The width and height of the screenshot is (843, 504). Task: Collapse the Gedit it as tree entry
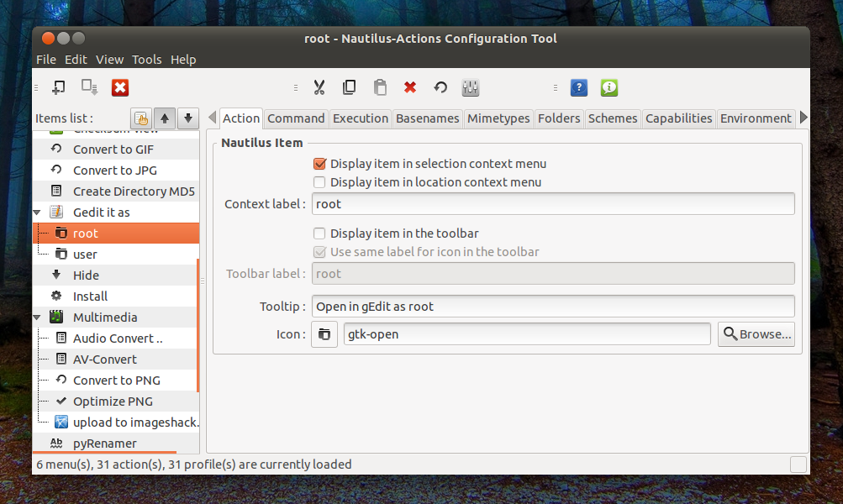point(37,212)
